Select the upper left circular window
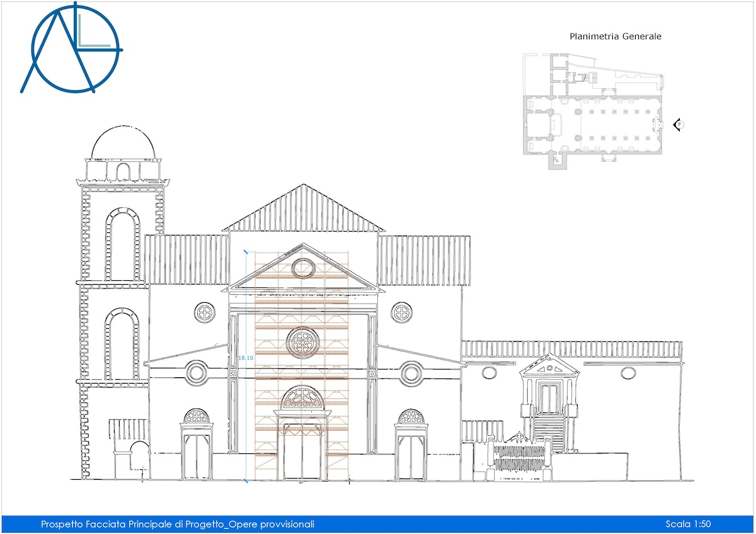Screen dimensions: 756x534 pyautogui.click(x=205, y=312)
